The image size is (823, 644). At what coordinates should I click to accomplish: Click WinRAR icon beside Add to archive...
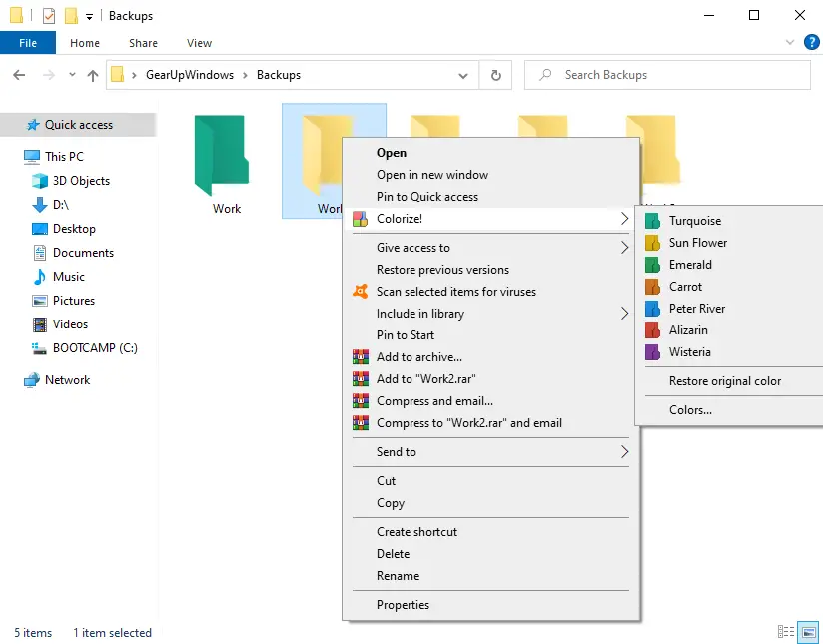tap(360, 357)
